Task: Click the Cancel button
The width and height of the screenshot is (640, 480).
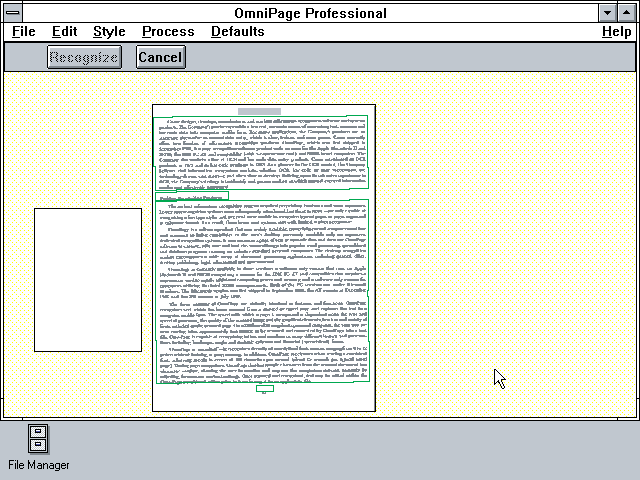Action: (x=160, y=57)
